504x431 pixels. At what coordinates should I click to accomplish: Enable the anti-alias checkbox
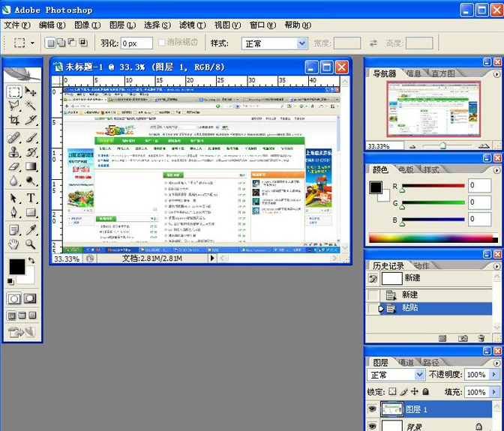[x=162, y=43]
